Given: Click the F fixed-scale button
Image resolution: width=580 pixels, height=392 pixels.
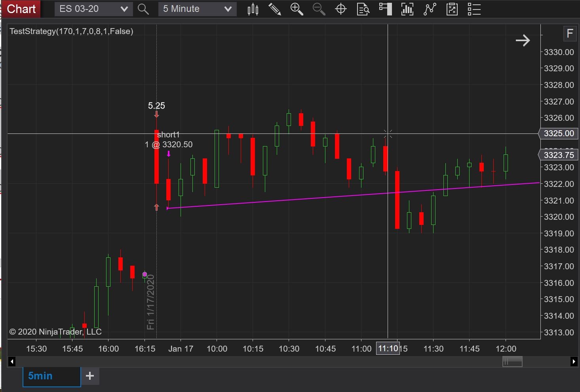Looking at the screenshot, I should click(x=570, y=34).
